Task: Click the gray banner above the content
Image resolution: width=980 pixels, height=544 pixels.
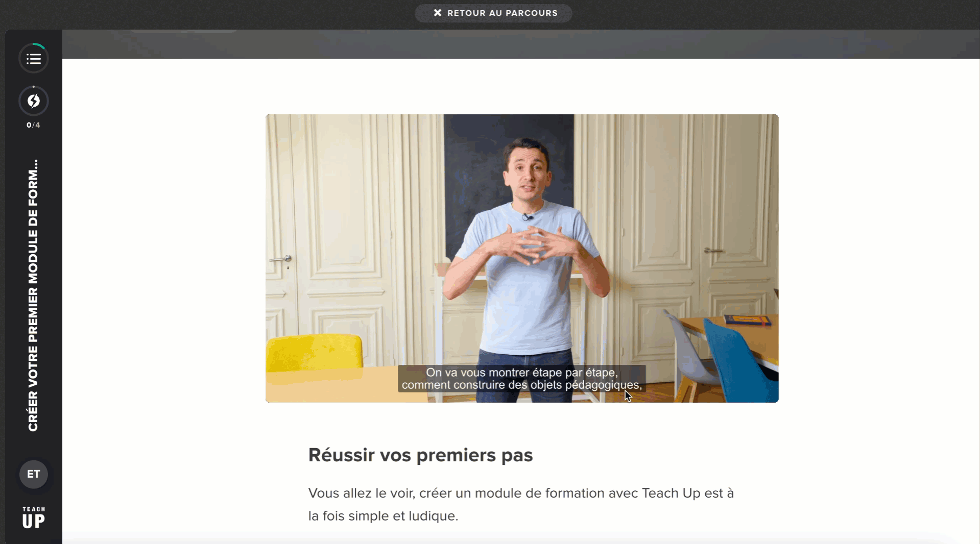Action: (521, 44)
